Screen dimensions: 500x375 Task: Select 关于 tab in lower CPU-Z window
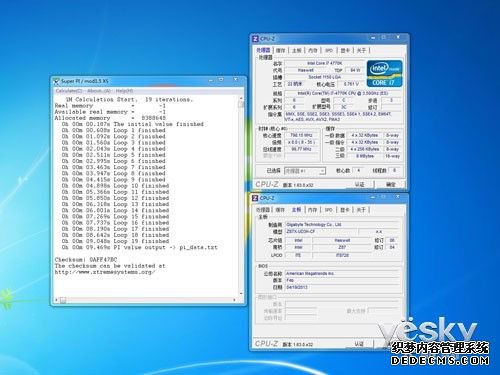click(361, 210)
